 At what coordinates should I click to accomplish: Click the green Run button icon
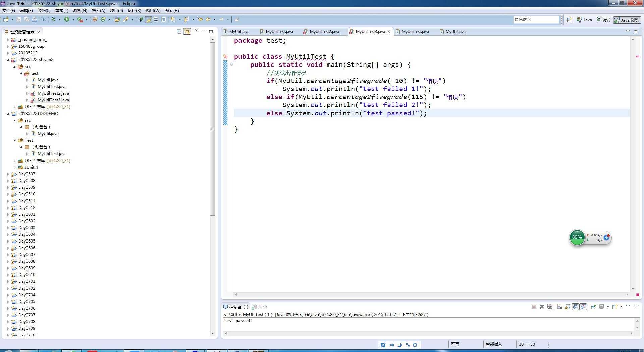click(67, 19)
